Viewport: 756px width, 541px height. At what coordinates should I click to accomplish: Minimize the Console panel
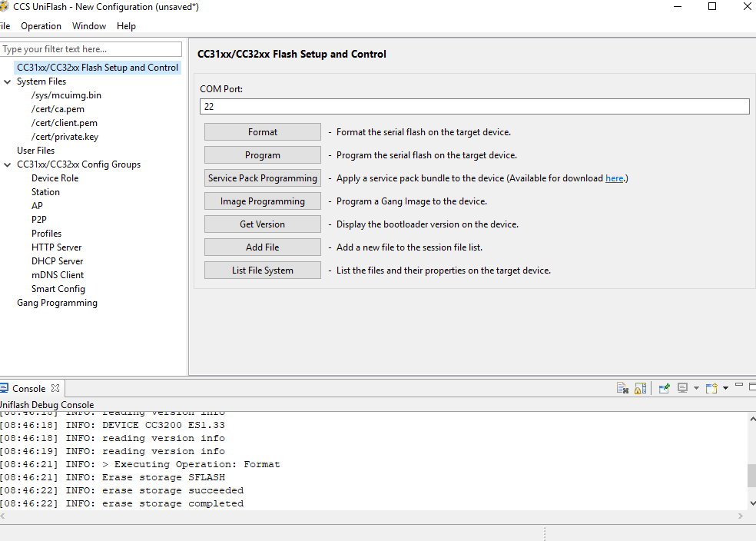739,385
